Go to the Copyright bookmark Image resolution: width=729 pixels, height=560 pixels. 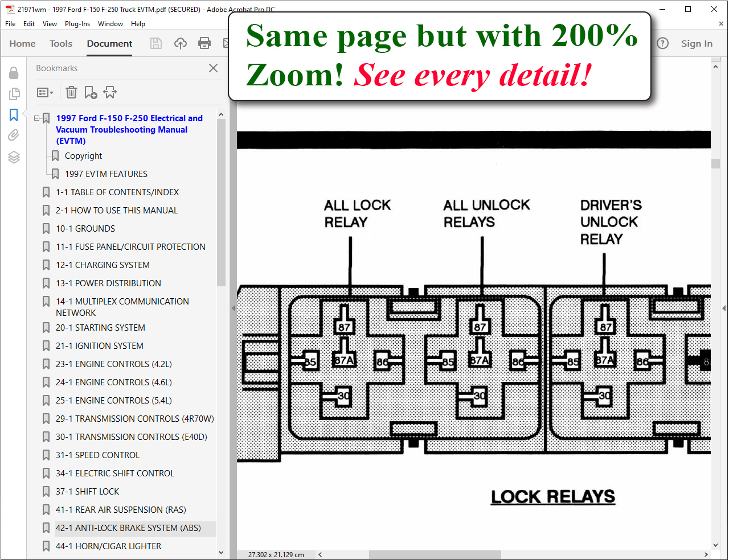[83, 156]
